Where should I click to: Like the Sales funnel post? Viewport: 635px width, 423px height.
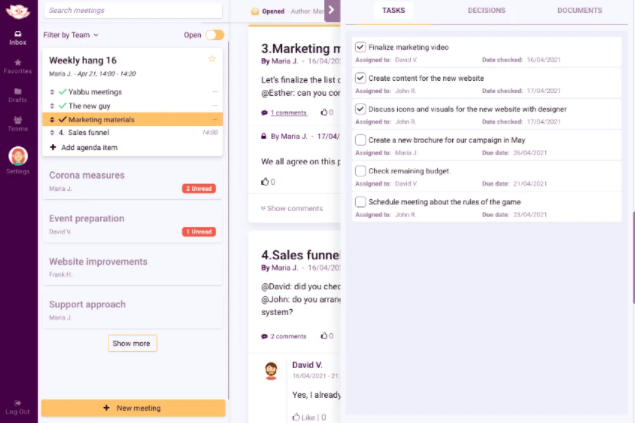coord(324,336)
